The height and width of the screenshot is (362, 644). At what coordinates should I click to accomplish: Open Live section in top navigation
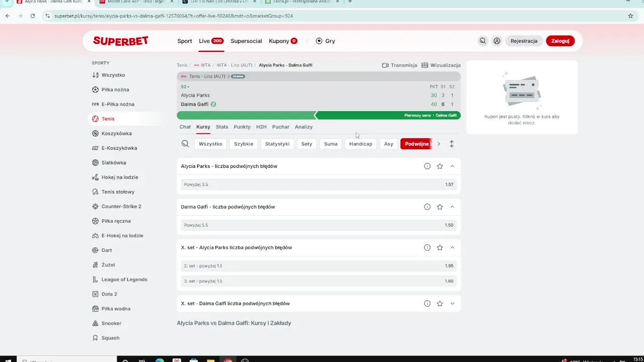point(211,41)
